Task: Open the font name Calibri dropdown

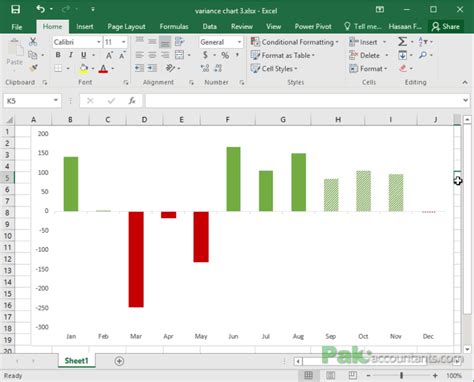Action: [x=98, y=42]
